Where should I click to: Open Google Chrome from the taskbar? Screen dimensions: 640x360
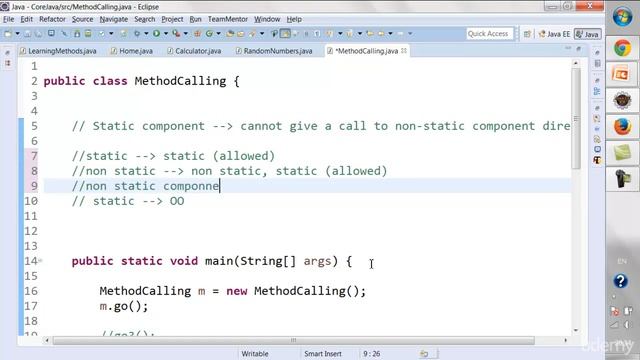click(622, 48)
